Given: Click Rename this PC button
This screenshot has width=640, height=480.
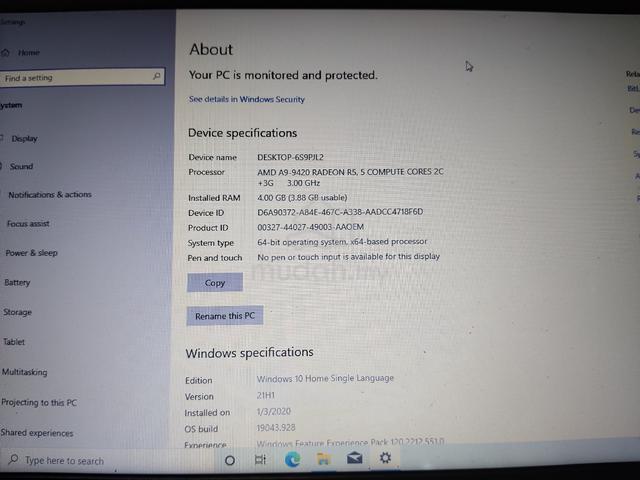Looking at the screenshot, I should click(x=224, y=316).
